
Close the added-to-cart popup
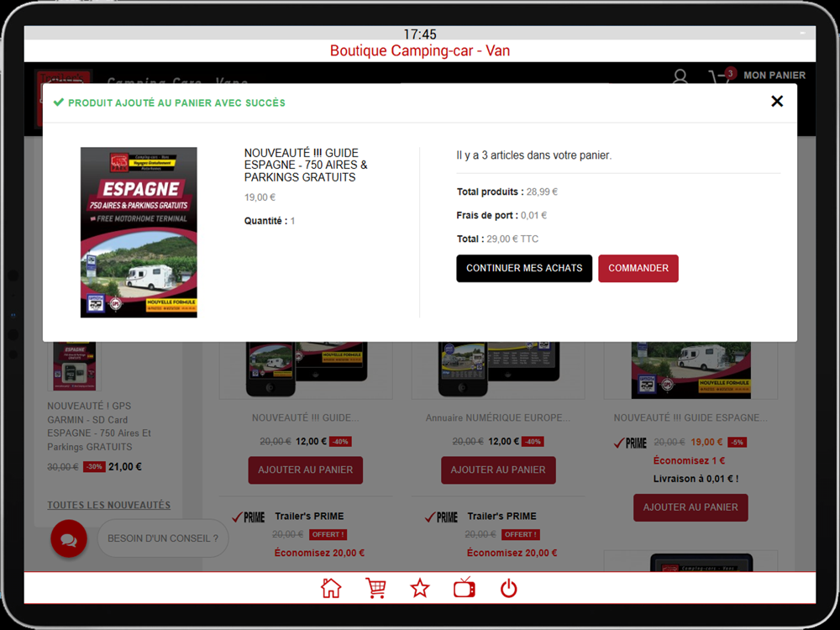(777, 102)
